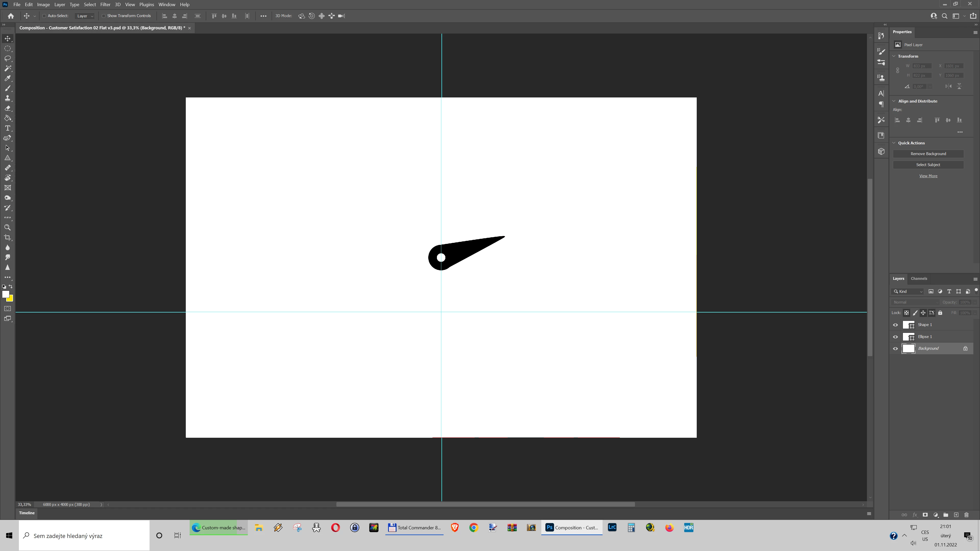This screenshot has height=551, width=980.
Task: Select the Lasso tool
Action: [8, 59]
